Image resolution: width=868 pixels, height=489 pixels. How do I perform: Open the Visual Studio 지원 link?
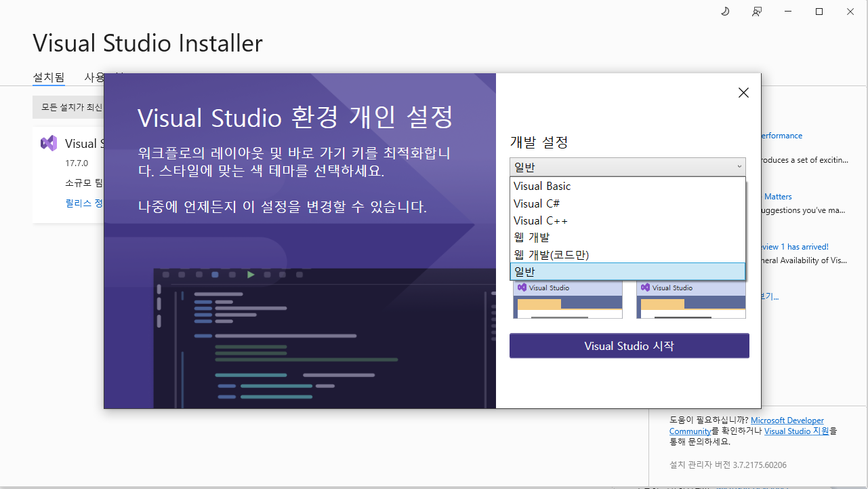797,431
